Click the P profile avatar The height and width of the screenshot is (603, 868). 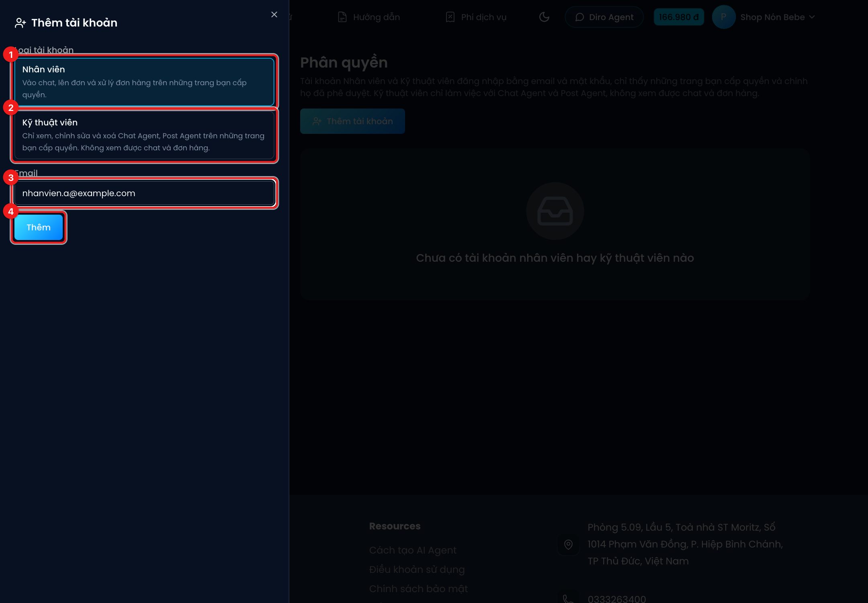tap(723, 17)
